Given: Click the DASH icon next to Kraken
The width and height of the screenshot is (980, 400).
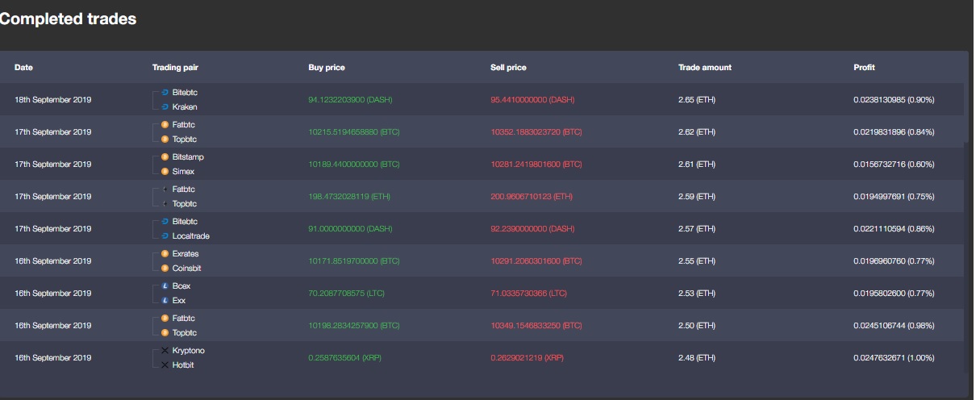Looking at the screenshot, I should tap(165, 107).
